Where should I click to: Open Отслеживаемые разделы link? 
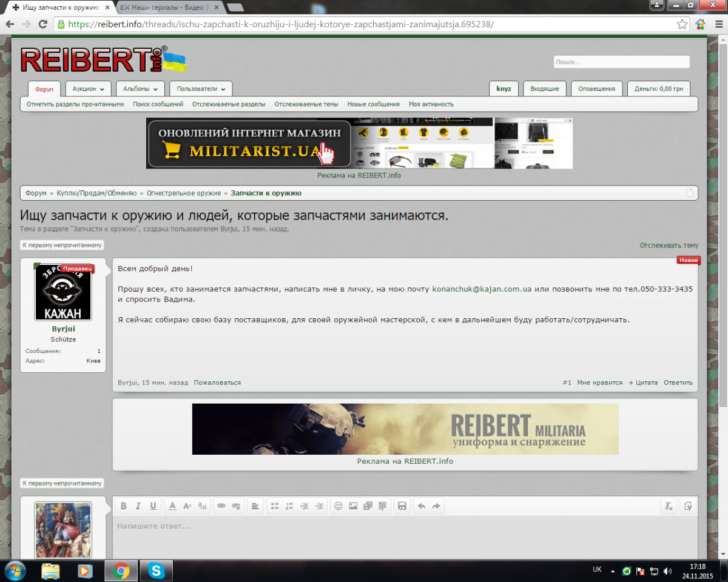click(x=229, y=104)
